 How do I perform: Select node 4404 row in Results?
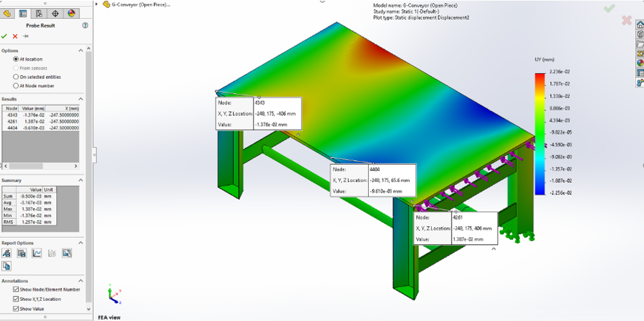pos(41,128)
